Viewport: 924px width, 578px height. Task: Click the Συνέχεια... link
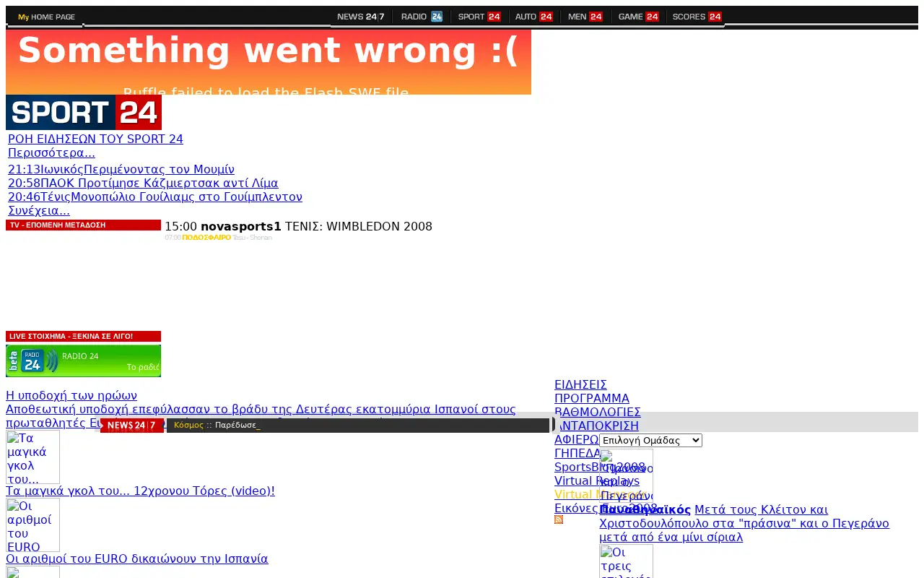[x=39, y=210]
